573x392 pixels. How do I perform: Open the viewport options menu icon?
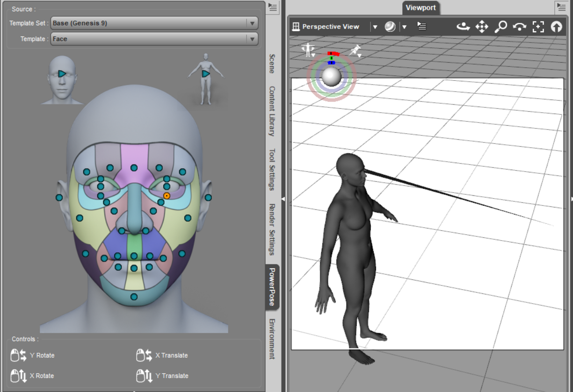point(421,26)
